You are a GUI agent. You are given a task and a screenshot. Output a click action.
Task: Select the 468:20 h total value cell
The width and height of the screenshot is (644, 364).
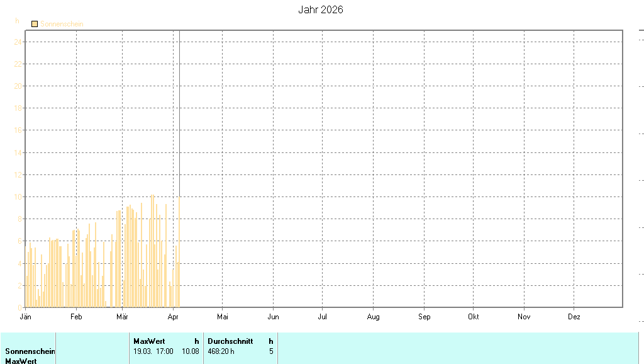coord(221,351)
